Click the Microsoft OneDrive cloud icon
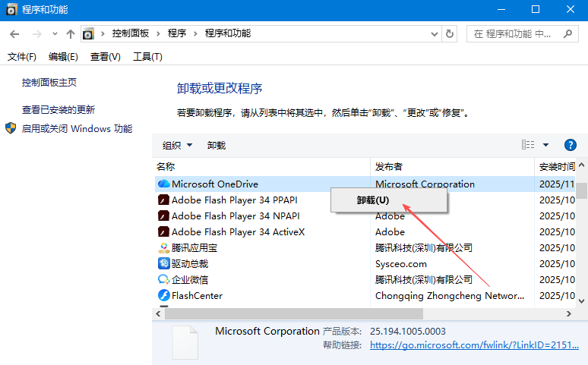 pyautogui.click(x=163, y=184)
